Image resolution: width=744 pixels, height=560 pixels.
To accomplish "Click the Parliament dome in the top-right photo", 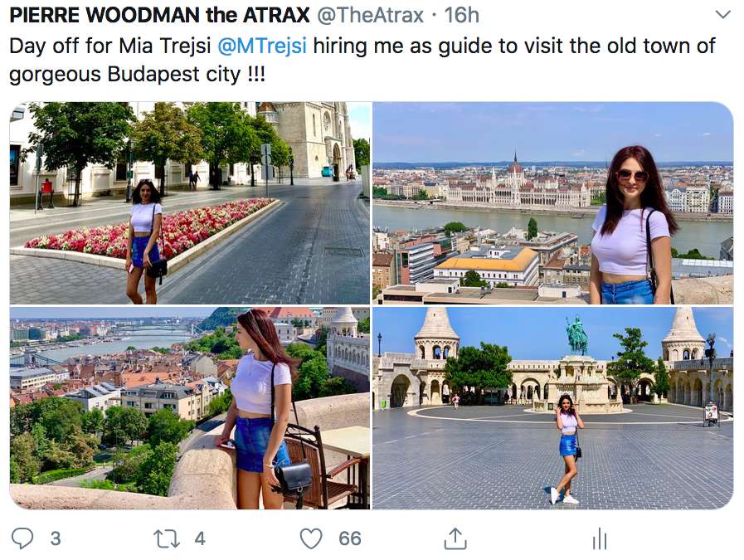I will 515,164.
